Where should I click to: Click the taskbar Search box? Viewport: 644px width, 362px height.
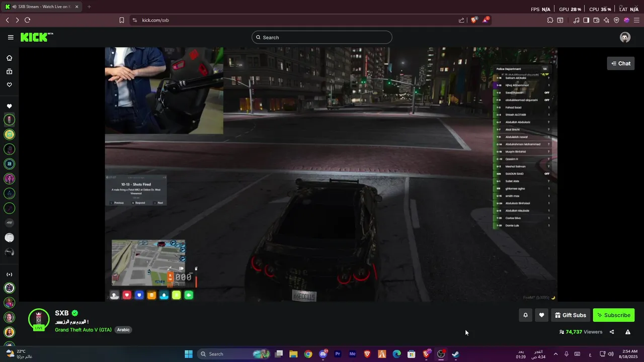click(x=234, y=354)
